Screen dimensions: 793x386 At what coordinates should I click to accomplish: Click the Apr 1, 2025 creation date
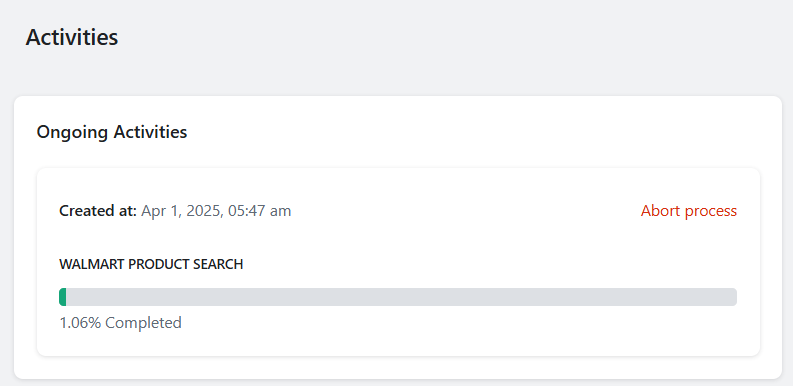(183, 211)
